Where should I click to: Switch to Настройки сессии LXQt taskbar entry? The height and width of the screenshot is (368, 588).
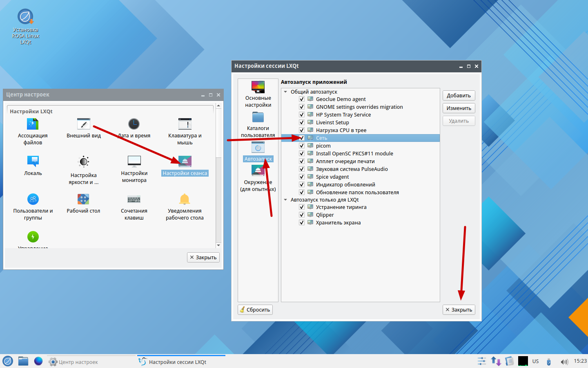click(x=181, y=362)
